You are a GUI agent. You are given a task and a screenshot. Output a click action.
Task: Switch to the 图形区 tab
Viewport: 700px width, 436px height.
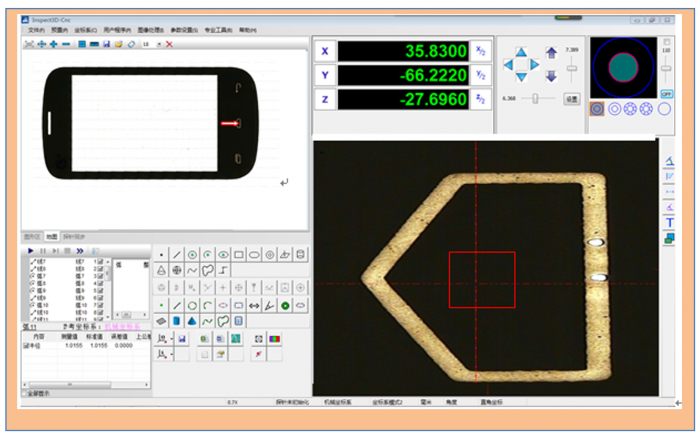(x=32, y=237)
